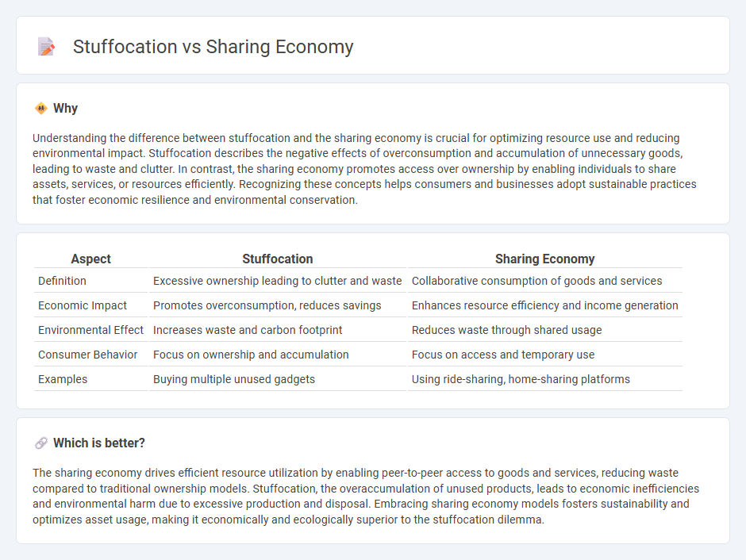This screenshot has height=560, width=746.
Task: Click the page title Stuffocation vs Sharing Economy
Action: click(x=213, y=47)
